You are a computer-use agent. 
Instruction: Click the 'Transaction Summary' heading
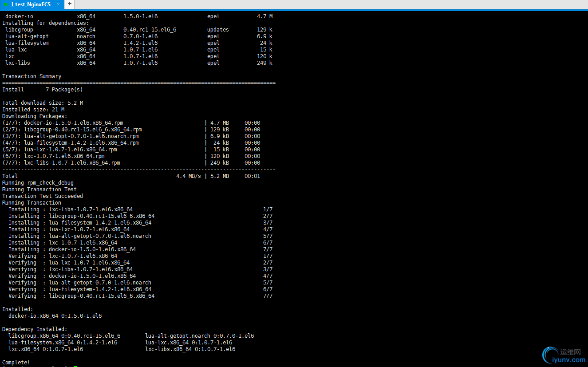(32, 76)
